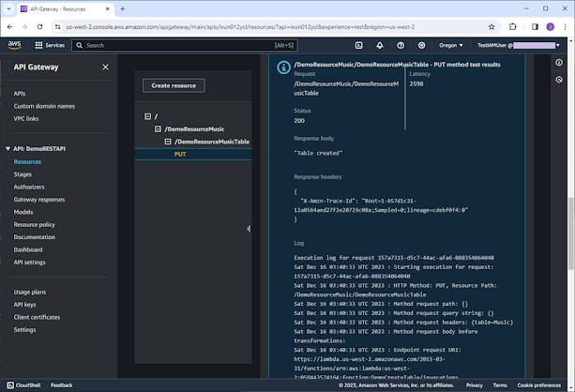Open Authorizers

point(29,187)
